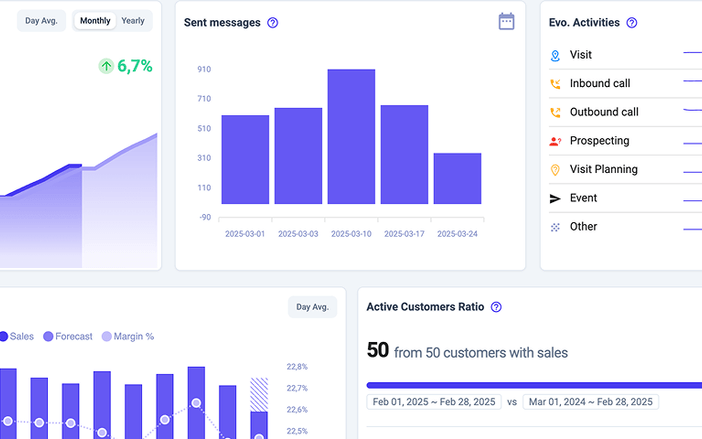The width and height of the screenshot is (702, 439).
Task: Click the Sent messages help question icon
Action: (273, 23)
